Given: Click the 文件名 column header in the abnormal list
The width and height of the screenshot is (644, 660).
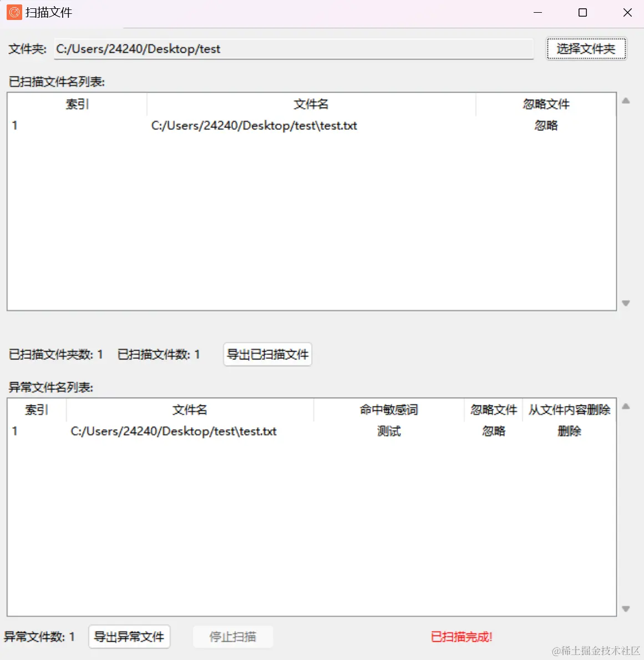Looking at the screenshot, I should point(190,409).
